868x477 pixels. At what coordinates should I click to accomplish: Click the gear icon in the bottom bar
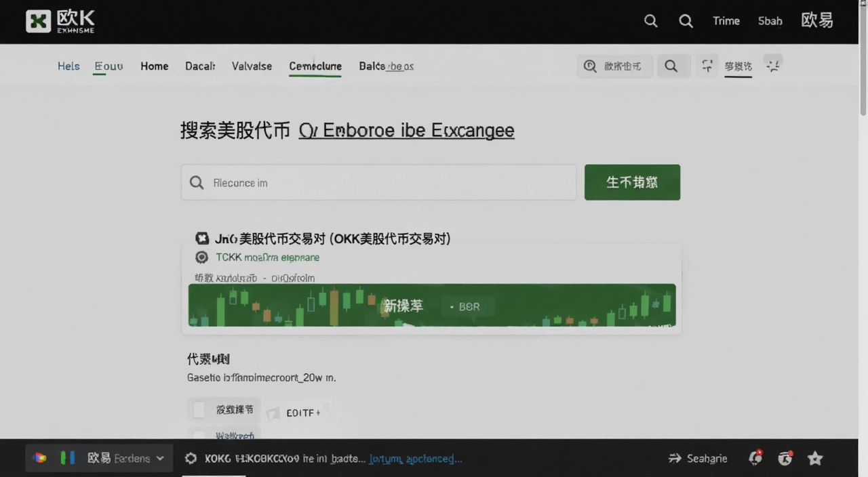(x=191, y=458)
